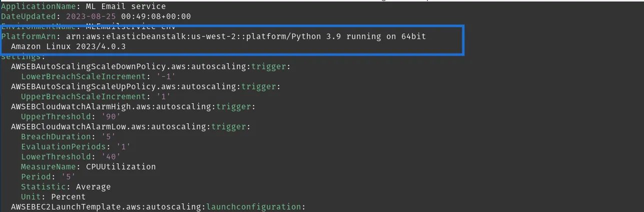
Task: Click the CPUUtilization value
Action: click(x=121, y=167)
